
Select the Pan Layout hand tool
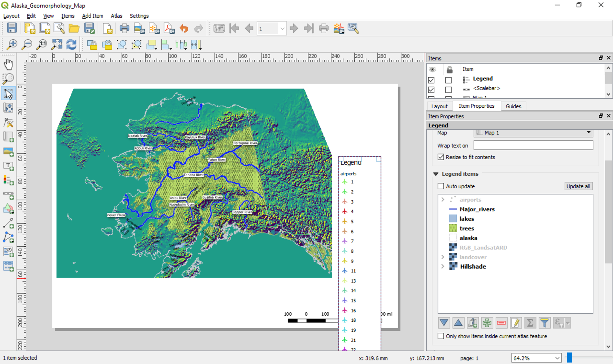8,64
